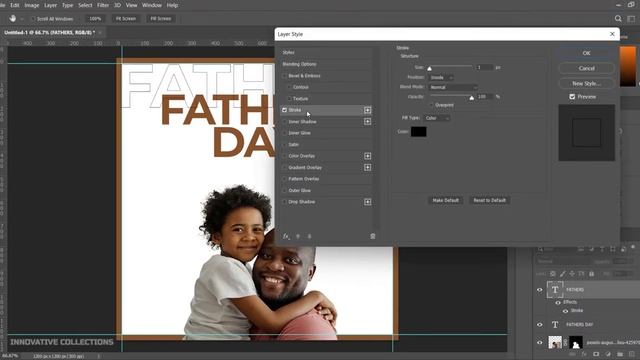Open the Image menu
This screenshot has height=360, width=640.
click(x=31, y=5)
